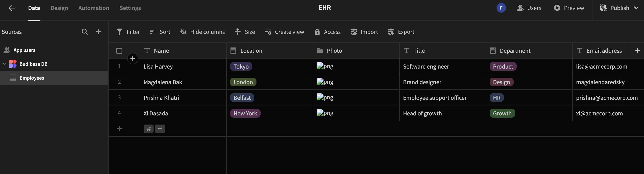Open the Users panel
Screen dimensions: 644x174
(529, 8)
